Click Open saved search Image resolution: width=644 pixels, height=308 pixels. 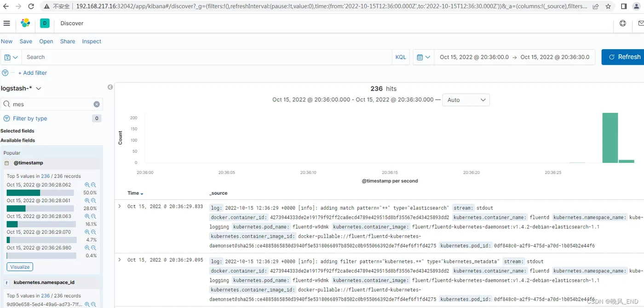tap(46, 41)
